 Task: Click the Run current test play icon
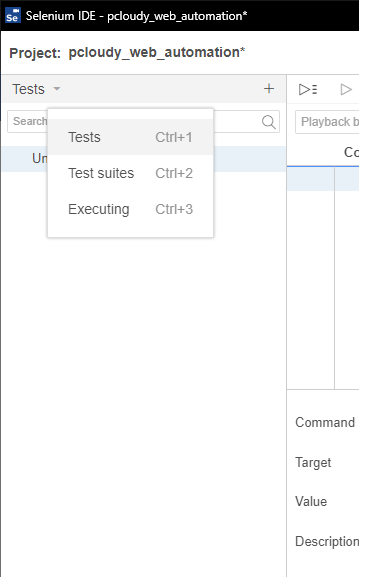346,89
